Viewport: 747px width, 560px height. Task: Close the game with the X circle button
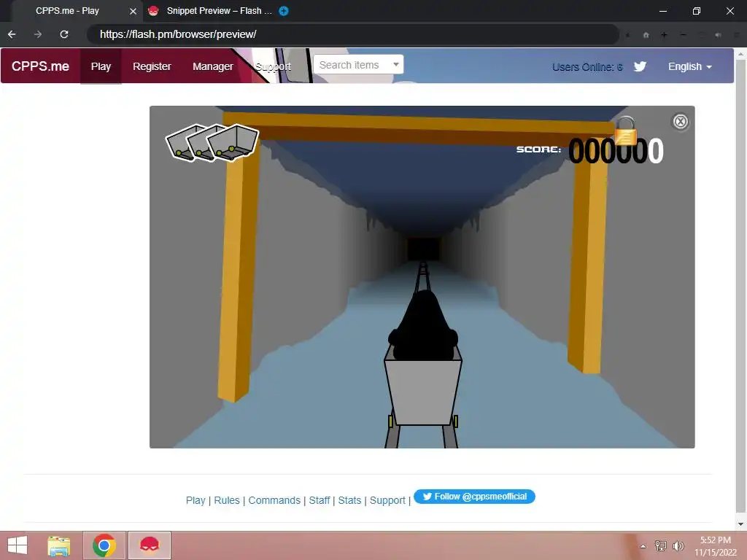point(681,122)
